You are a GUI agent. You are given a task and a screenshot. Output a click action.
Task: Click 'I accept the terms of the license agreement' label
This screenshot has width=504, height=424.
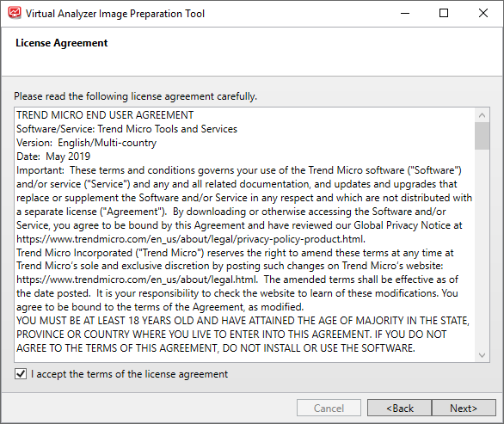click(x=130, y=374)
